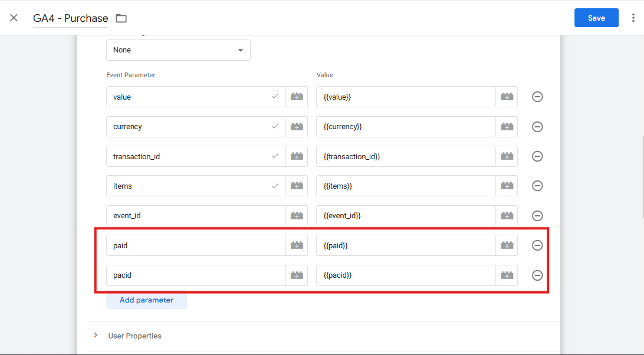
Task: Click the currency parameter name field
Action: click(x=196, y=127)
